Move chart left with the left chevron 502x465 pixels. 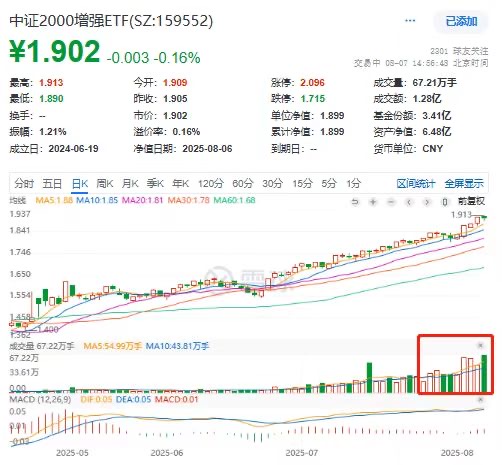coord(409,202)
